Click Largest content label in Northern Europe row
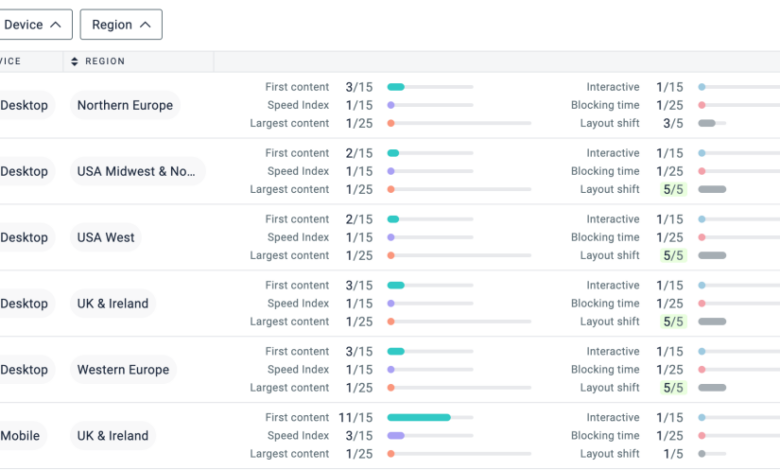780x470 pixels. pos(290,123)
